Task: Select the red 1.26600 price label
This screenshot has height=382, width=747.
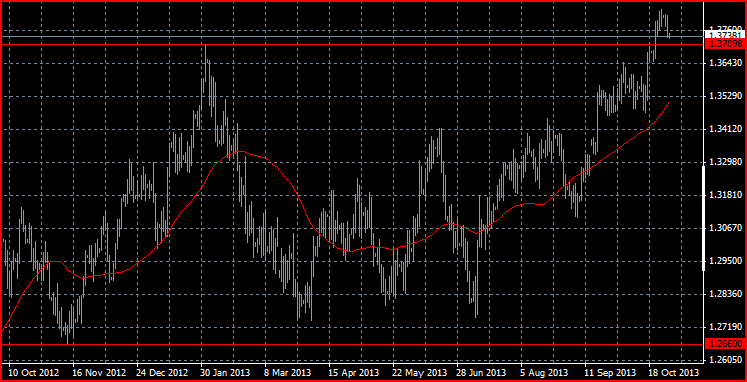Action: click(724, 344)
